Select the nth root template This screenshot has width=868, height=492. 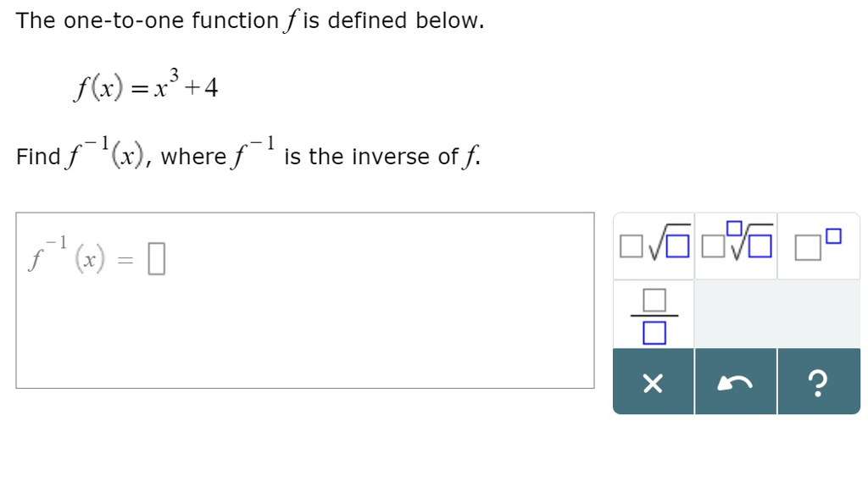pos(736,246)
